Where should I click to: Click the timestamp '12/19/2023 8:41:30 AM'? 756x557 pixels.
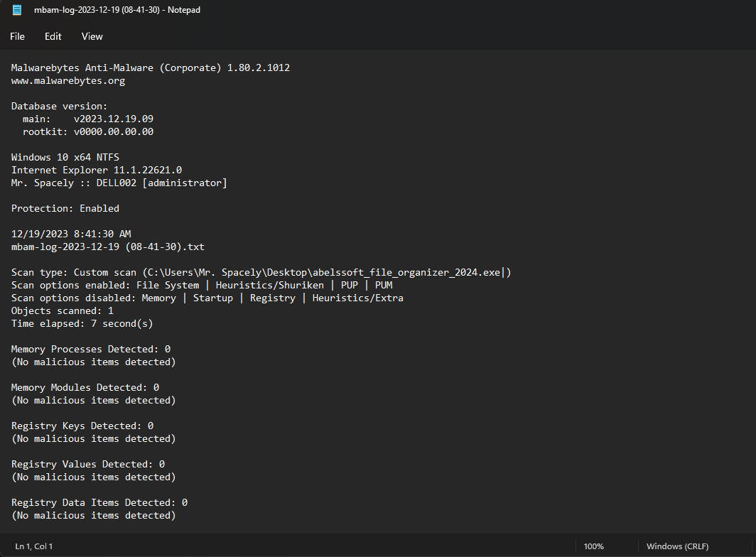[71, 234]
